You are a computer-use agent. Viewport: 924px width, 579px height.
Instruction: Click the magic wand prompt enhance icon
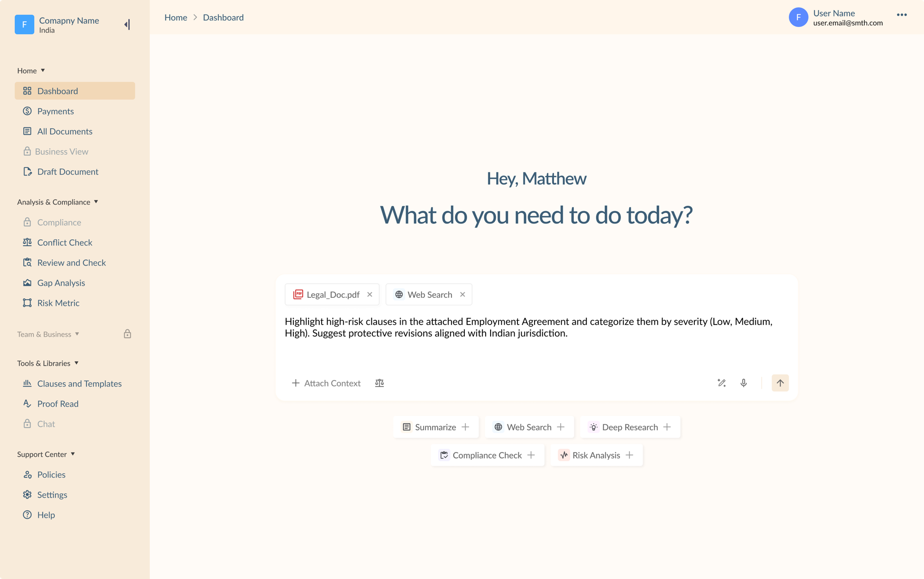tap(722, 383)
